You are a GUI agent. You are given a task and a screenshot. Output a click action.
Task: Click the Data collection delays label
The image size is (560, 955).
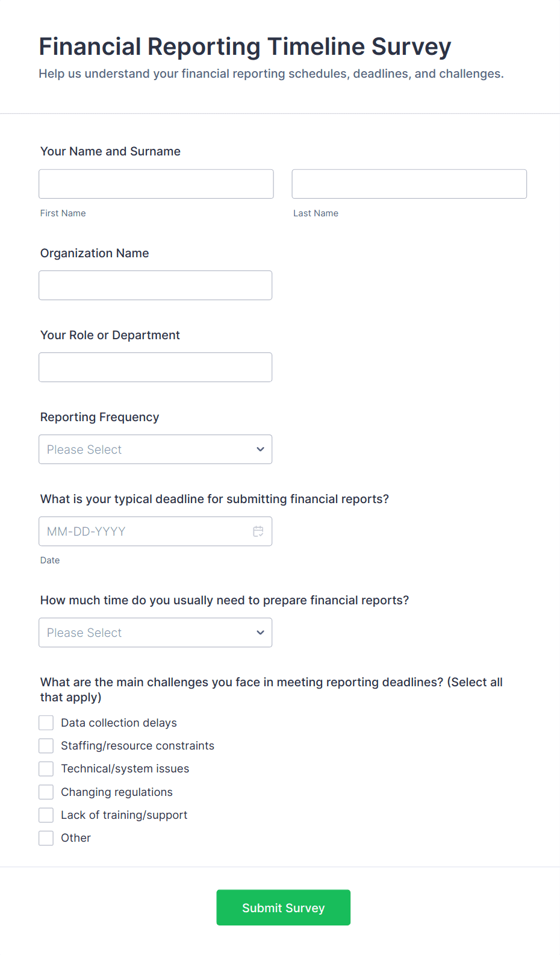119,723
